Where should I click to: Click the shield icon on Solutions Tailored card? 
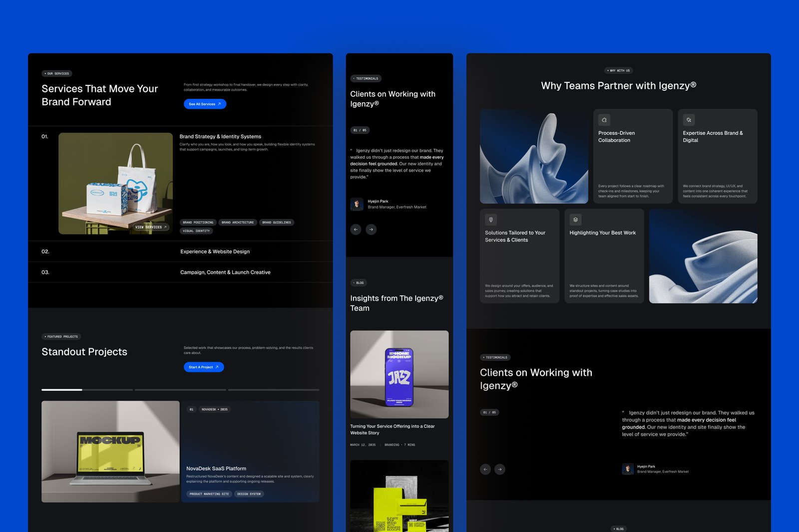coord(490,219)
